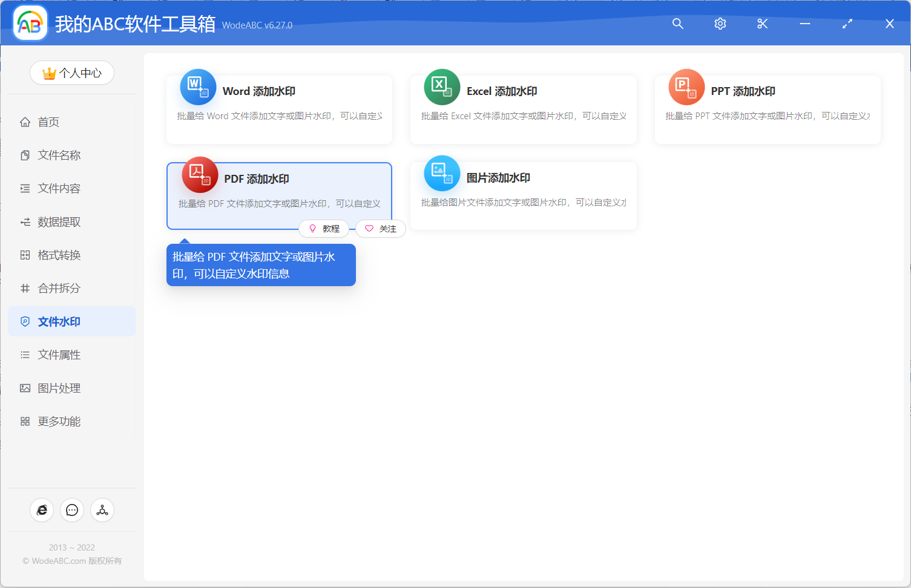
Task: Click the ABC app logo
Action: pyautogui.click(x=30, y=23)
